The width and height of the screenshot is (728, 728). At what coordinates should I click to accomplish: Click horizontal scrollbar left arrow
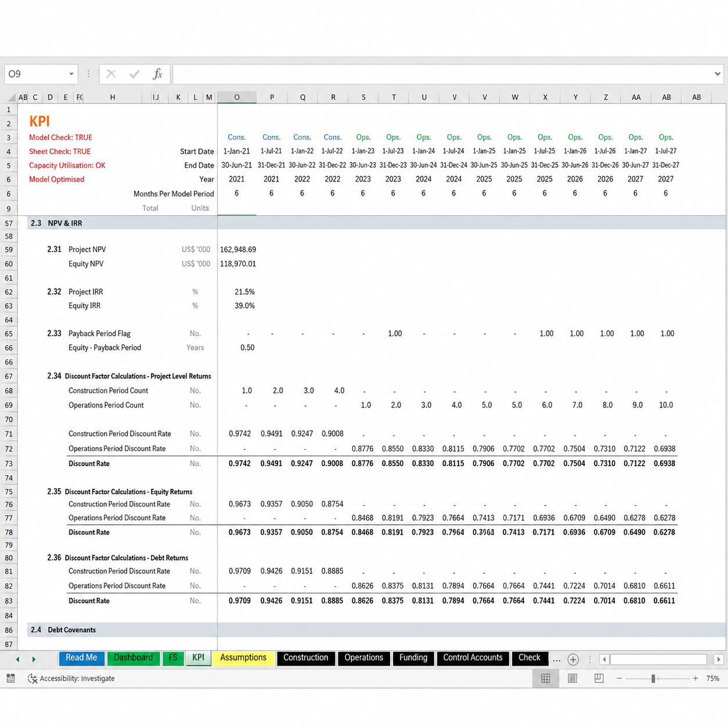pos(604,659)
